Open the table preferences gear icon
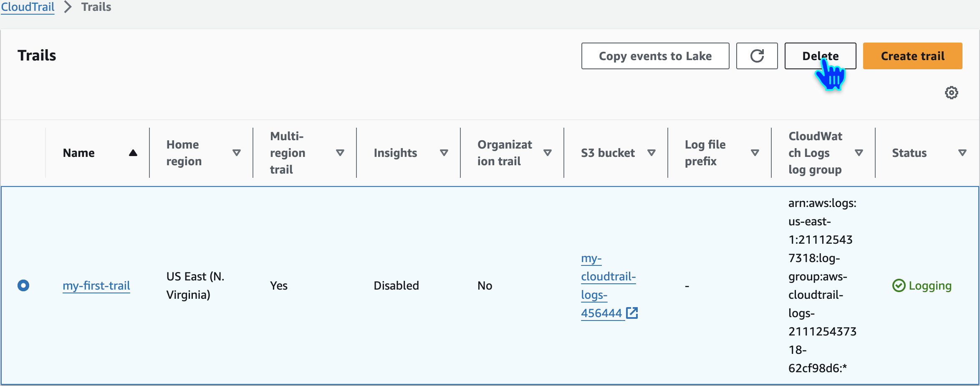980x386 pixels. pos(952,93)
